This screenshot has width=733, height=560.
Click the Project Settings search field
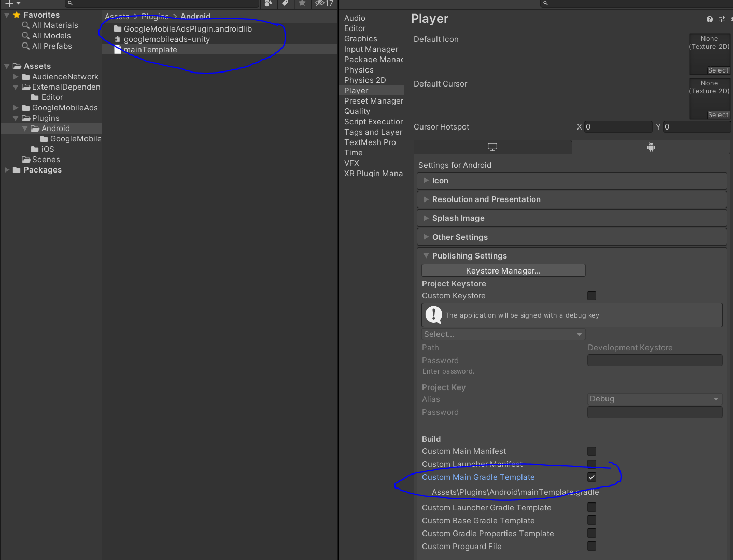tap(636, 3)
